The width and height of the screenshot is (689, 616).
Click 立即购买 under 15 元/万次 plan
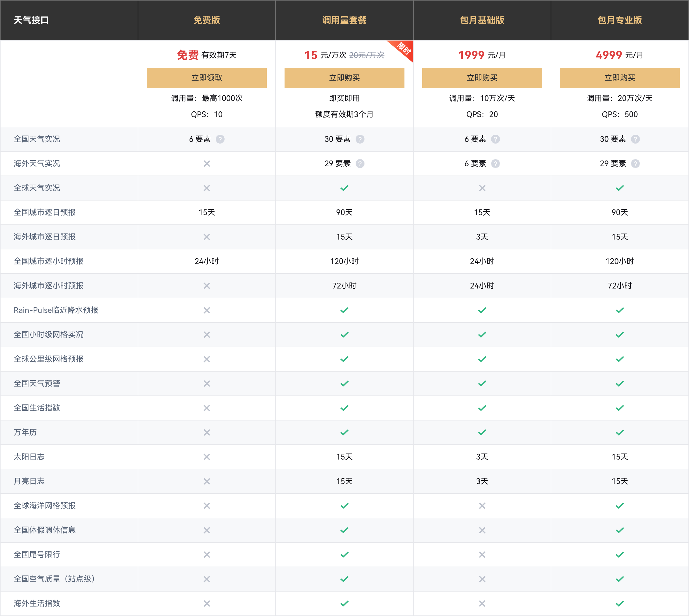click(344, 78)
